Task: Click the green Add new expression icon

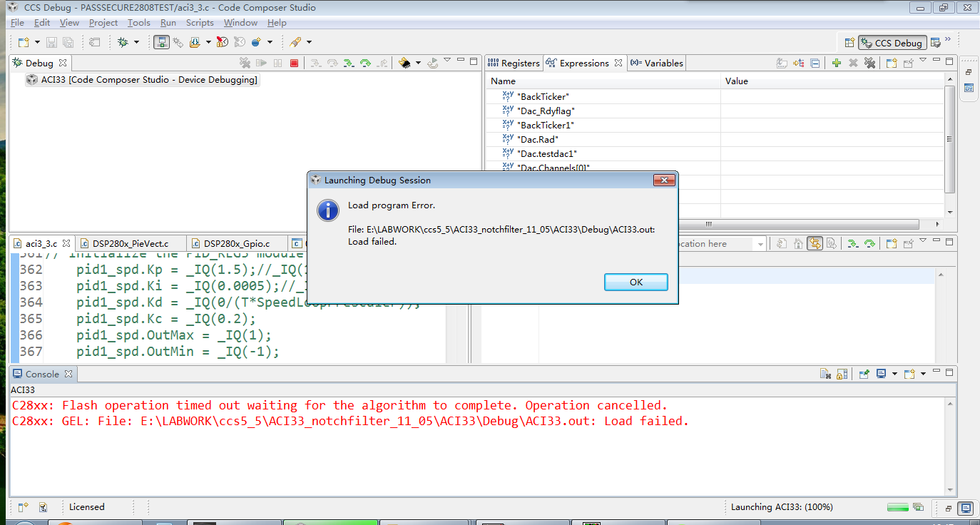Action: pyautogui.click(x=837, y=63)
